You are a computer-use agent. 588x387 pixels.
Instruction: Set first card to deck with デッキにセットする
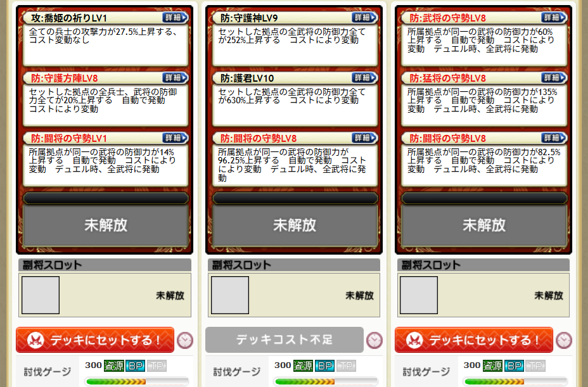pyautogui.click(x=95, y=339)
